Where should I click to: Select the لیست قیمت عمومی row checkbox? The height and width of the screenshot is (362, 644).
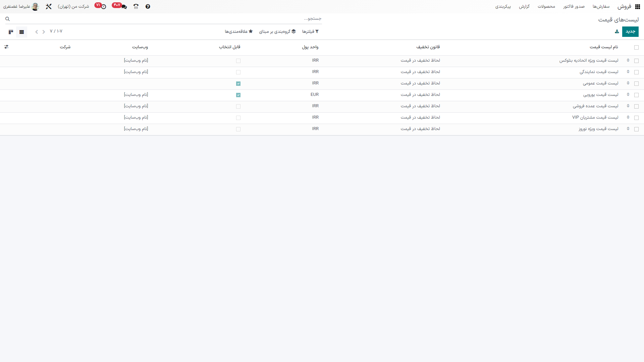click(x=636, y=83)
